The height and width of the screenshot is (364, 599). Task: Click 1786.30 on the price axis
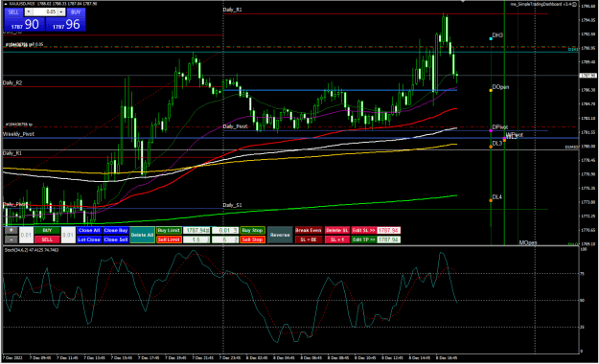588,90
